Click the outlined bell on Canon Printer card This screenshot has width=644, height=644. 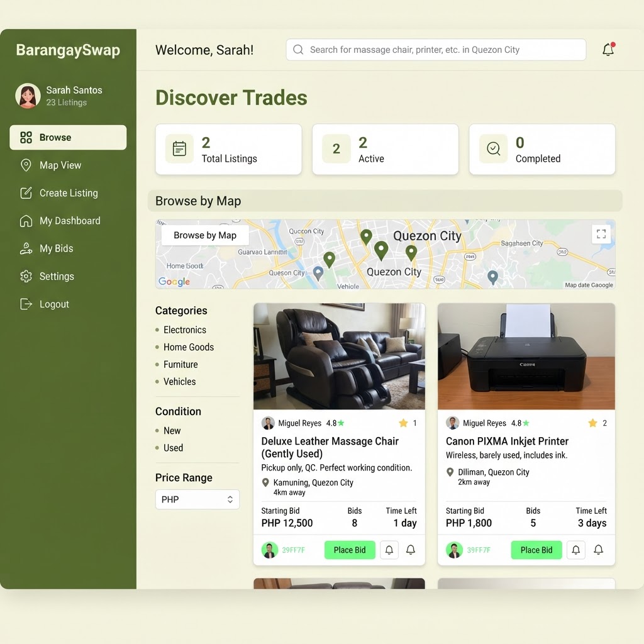pyautogui.click(x=576, y=550)
